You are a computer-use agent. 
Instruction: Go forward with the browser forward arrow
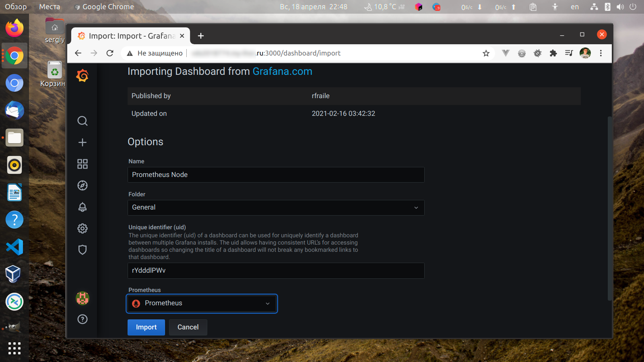click(94, 53)
